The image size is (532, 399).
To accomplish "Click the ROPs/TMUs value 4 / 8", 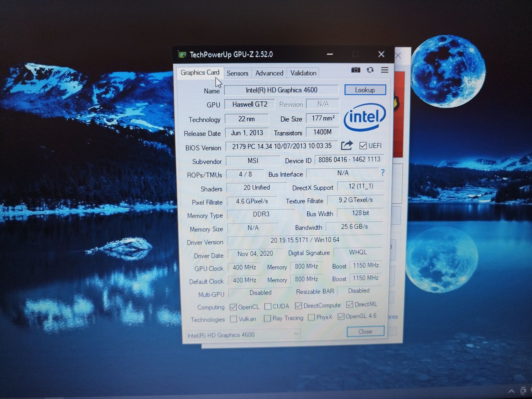I will 245,174.
